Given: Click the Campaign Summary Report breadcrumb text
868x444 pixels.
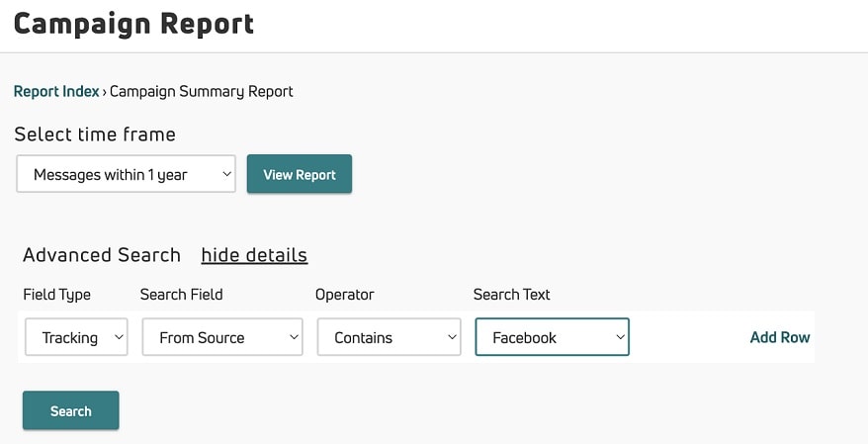Looking at the screenshot, I should (202, 92).
